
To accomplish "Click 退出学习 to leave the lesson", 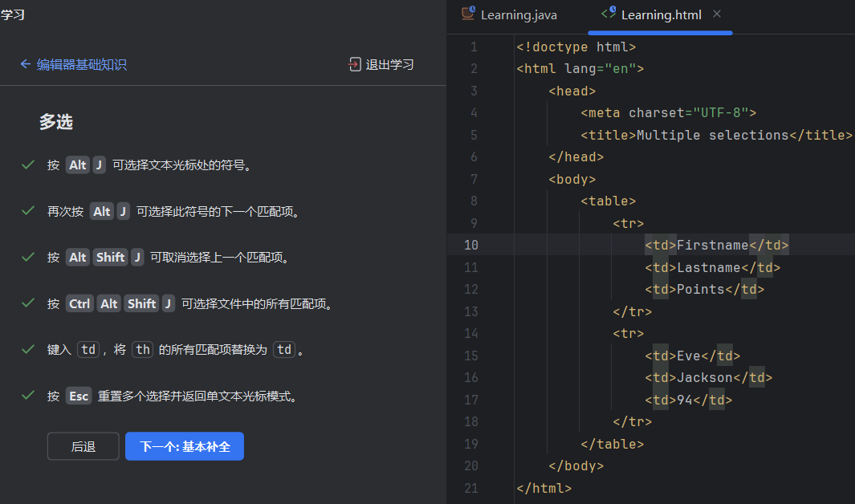I will [x=389, y=65].
